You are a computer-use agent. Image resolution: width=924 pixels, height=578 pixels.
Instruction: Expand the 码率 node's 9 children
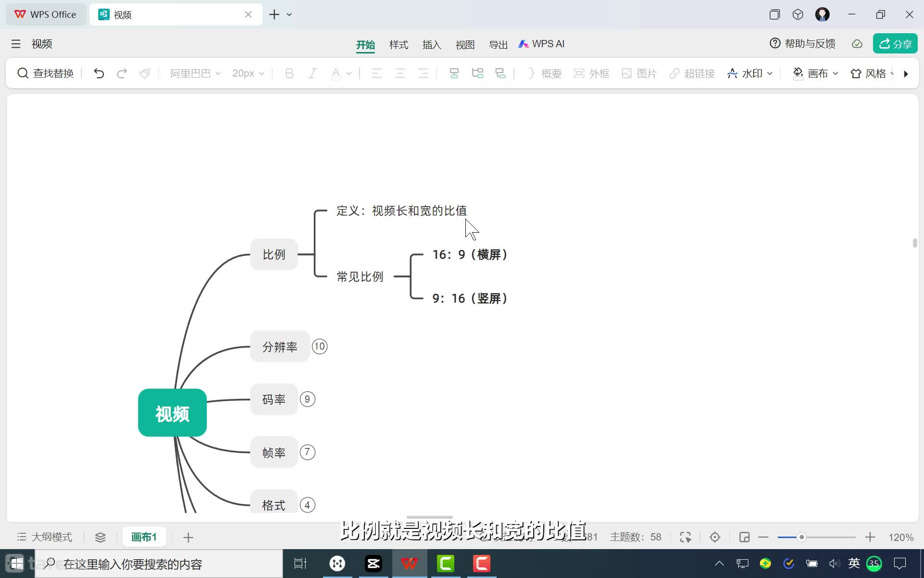(x=308, y=399)
